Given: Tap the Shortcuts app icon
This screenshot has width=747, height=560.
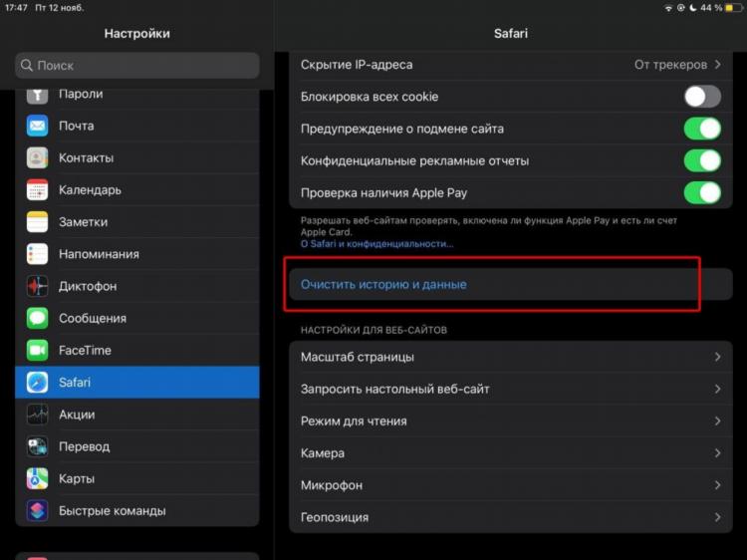Looking at the screenshot, I should (37, 510).
